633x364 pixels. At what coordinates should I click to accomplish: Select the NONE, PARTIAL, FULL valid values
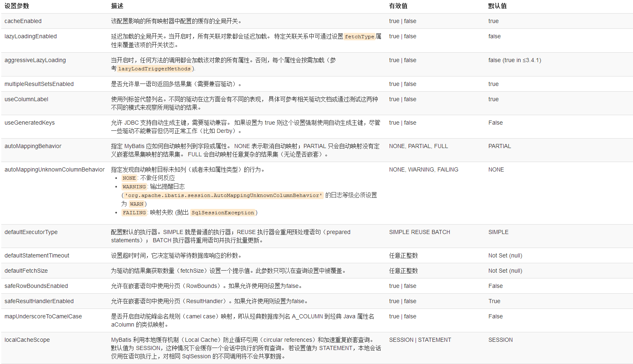tap(418, 146)
